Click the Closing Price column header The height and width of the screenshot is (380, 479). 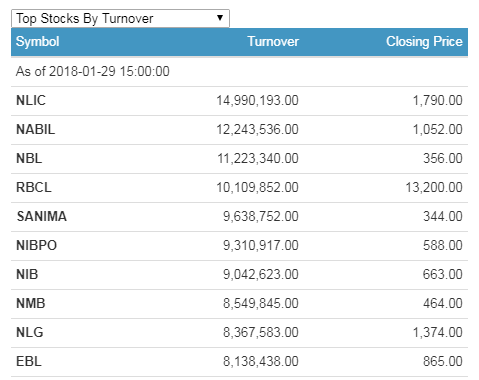coord(424,42)
